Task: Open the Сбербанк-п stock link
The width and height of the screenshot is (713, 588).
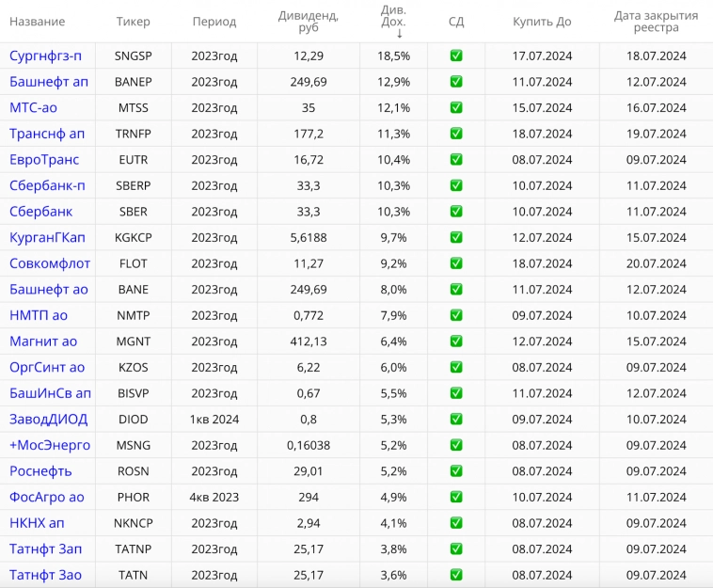Action: (x=47, y=185)
